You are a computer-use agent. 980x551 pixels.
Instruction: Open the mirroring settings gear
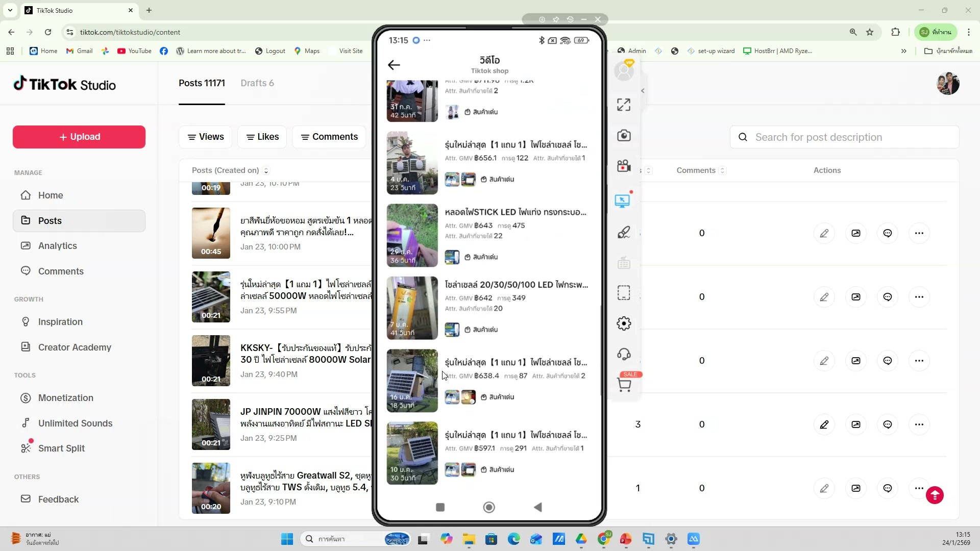pos(624,323)
